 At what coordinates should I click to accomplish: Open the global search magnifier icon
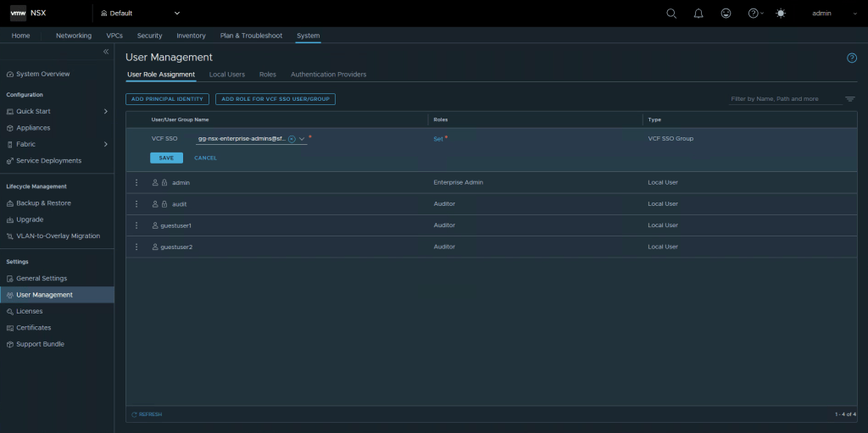tap(671, 14)
